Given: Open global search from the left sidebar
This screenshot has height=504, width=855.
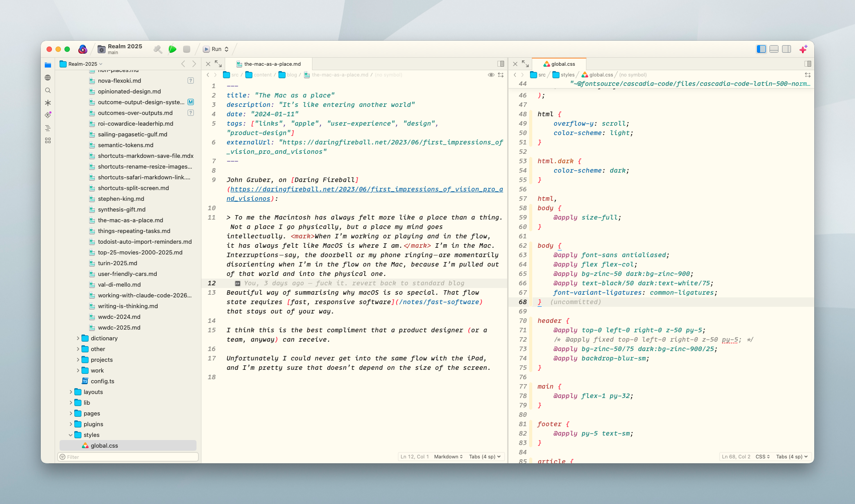Looking at the screenshot, I should (48, 90).
